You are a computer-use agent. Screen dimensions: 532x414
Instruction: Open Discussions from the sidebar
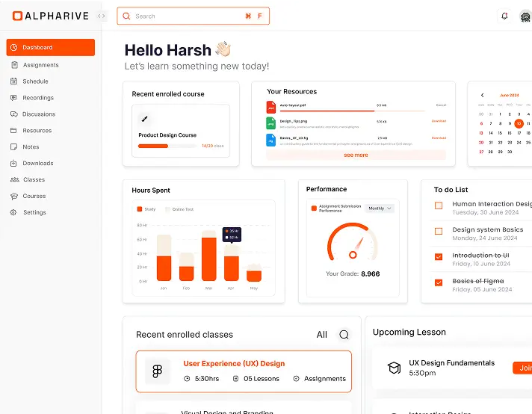pos(39,114)
